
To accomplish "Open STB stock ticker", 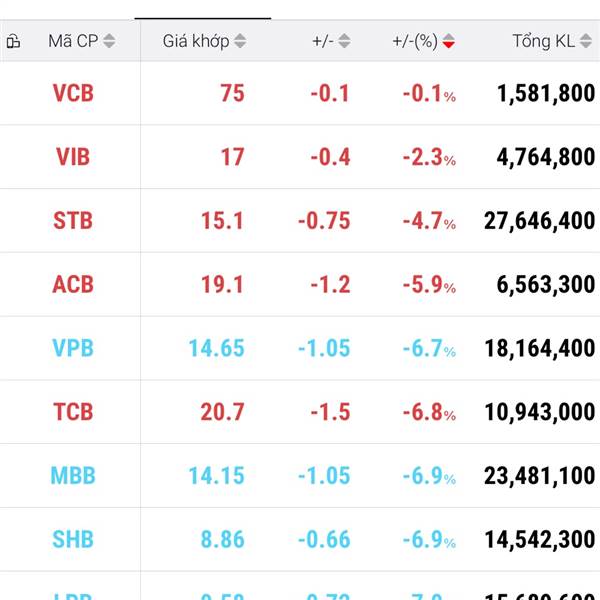I will coord(73,221).
